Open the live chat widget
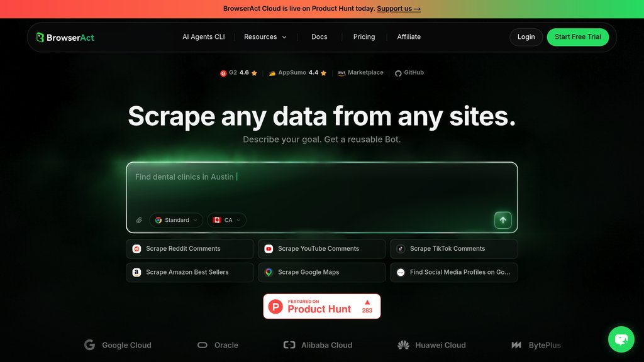Screen dimensions: 644x362 (621, 339)
